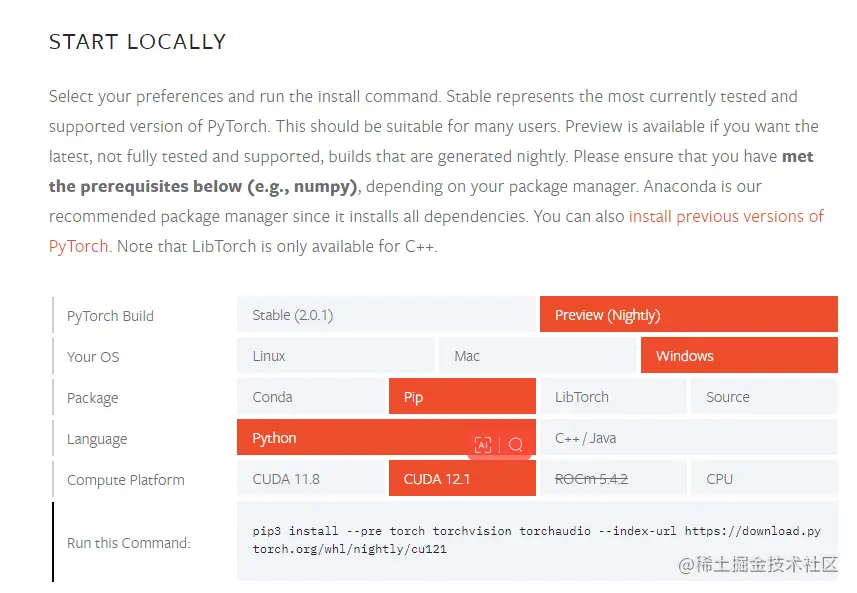Image resolution: width=857 pixels, height=593 pixels.
Task: Pick Python as the language
Action: 386,438
